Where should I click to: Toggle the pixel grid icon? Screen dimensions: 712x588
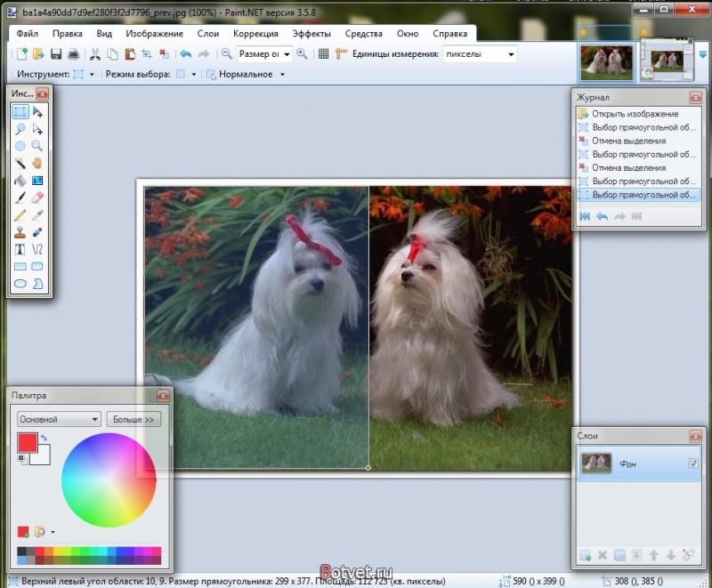pyautogui.click(x=323, y=54)
